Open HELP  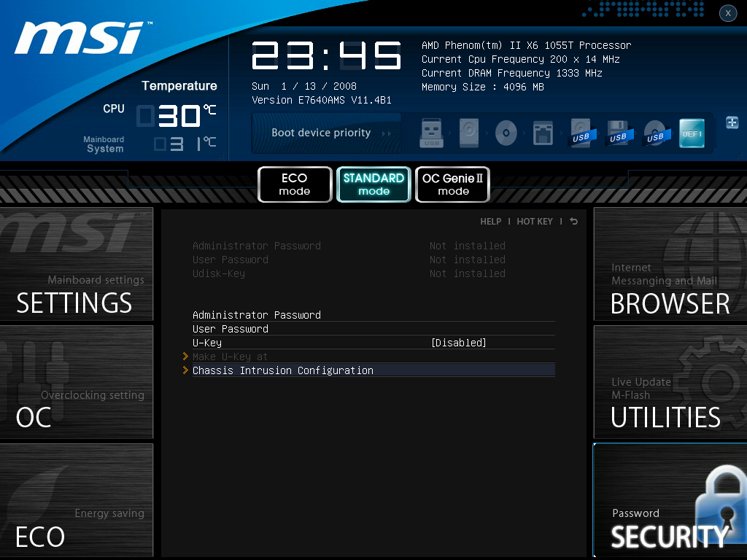pos(491,222)
